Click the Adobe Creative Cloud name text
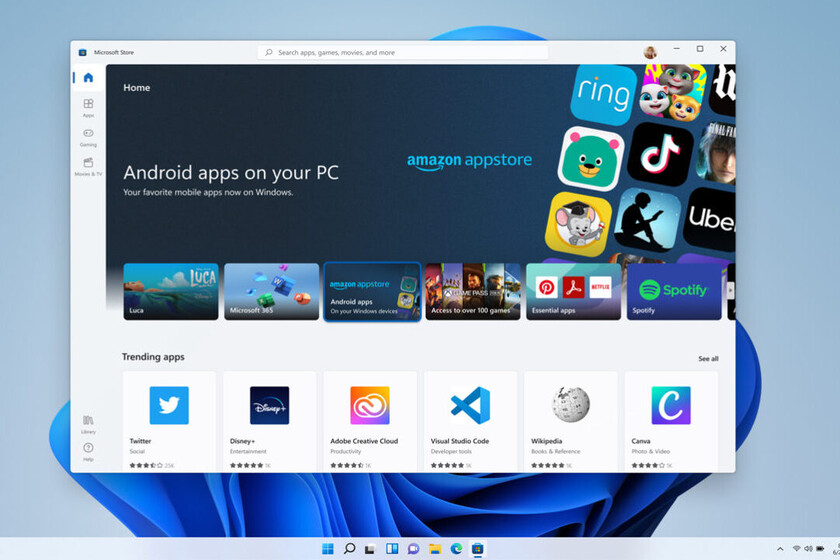 [364, 441]
